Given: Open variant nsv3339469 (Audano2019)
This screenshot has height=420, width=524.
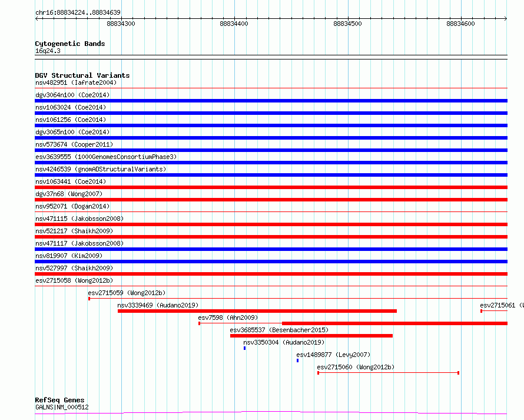Looking at the screenshot, I should click(158, 305).
